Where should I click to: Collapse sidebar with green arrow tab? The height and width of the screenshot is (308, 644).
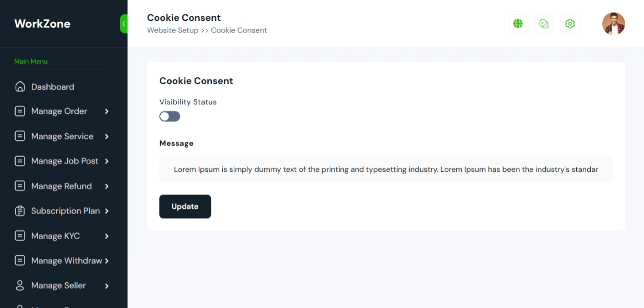click(x=124, y=23)
